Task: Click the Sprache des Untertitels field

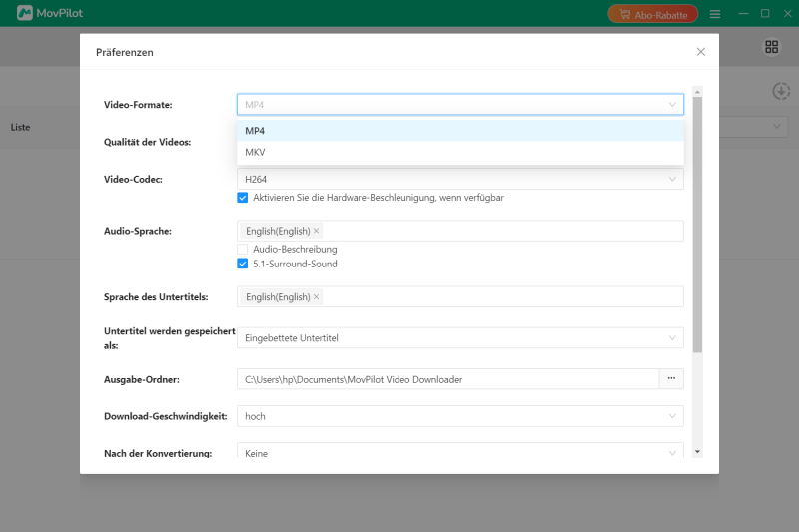Action: (460, 296)
